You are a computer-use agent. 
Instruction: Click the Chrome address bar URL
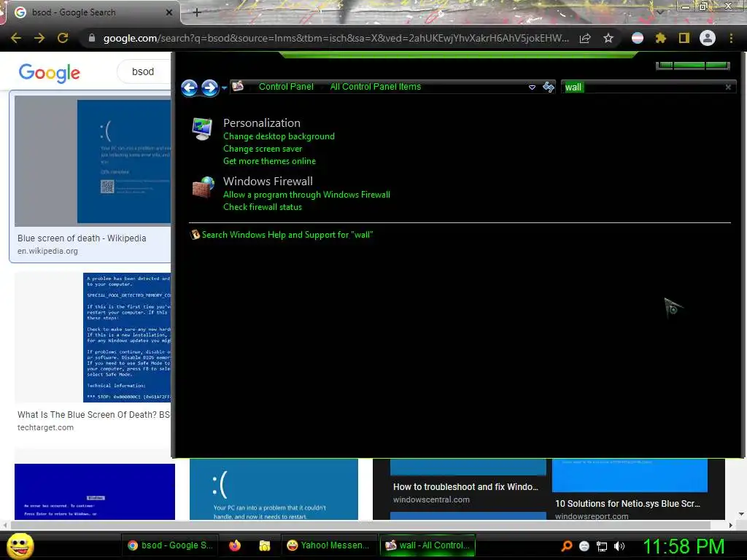click(x=336, y=38)
